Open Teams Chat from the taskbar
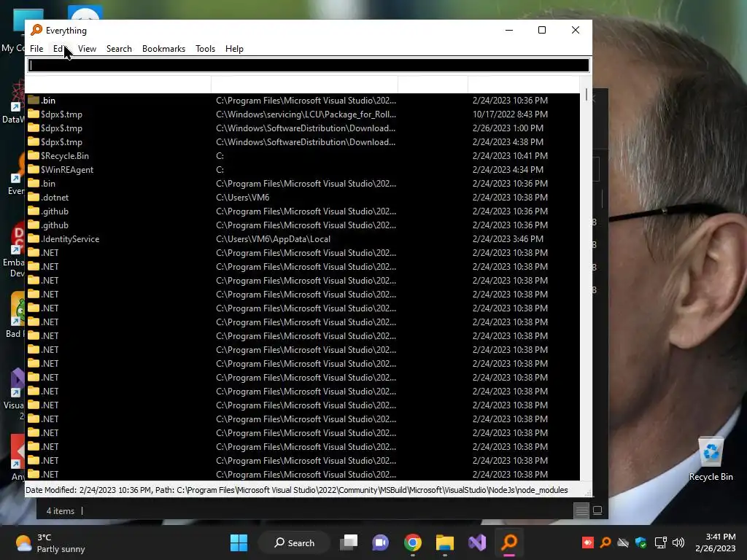The height and width of the screenshot is (560, 747). coord(380,542)
